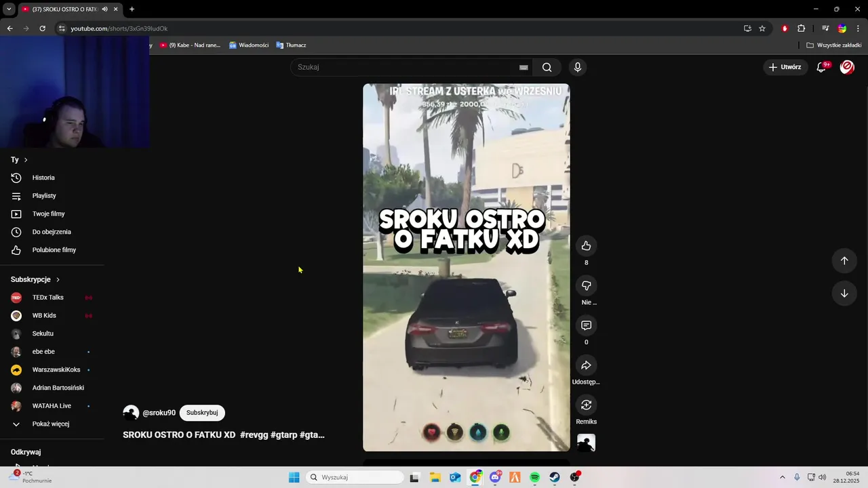Image resolution: width=868 pixels, height=488 pixels.
Task: Open Chrome media controls icon
Action: [825, 28]
